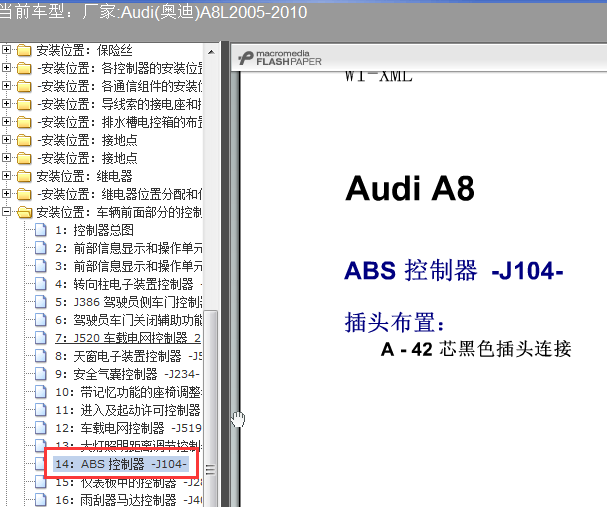Expand the 安装位置: 保险丝 folder
607x507 pixels.
6,50
